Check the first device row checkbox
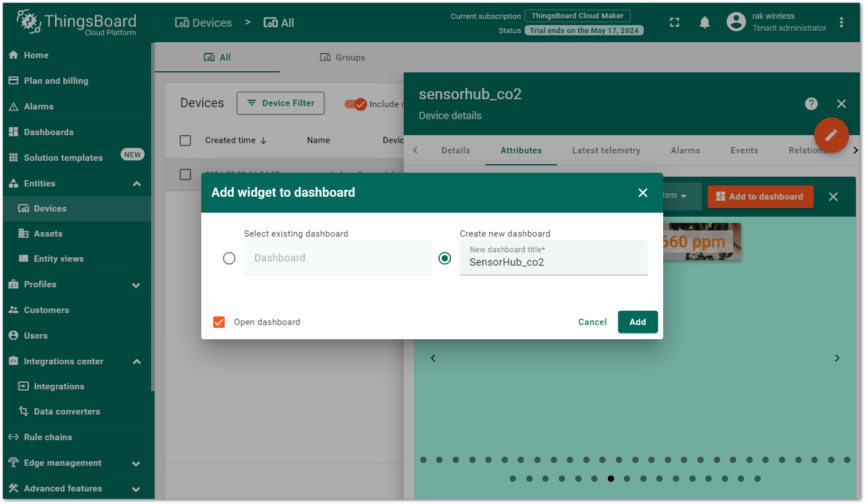The image size is (865, 504). (185, 174)
